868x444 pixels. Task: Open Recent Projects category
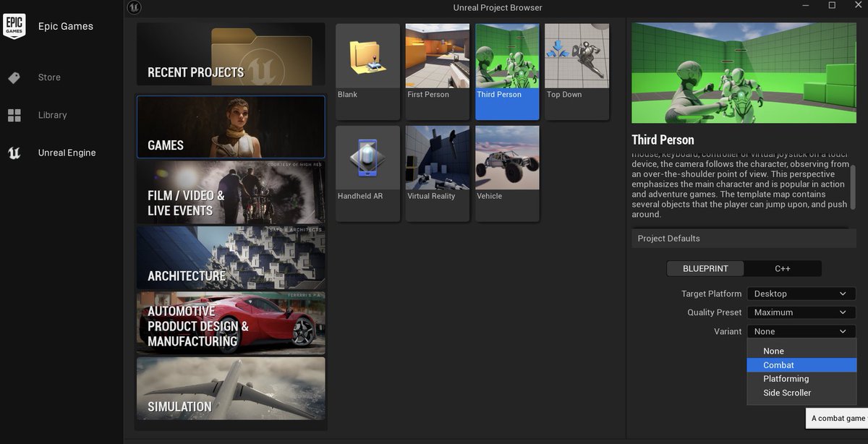(x=231, y=54)
